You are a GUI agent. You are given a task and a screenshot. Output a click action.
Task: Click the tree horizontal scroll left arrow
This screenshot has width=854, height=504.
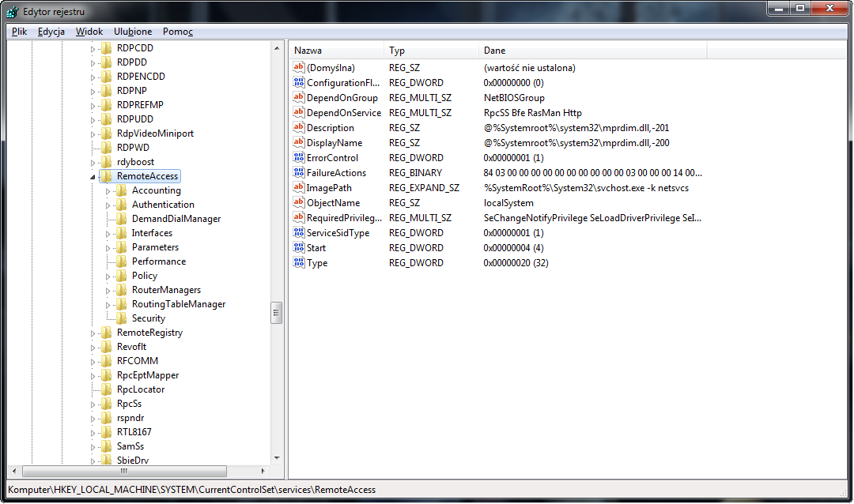coord(14,471)
